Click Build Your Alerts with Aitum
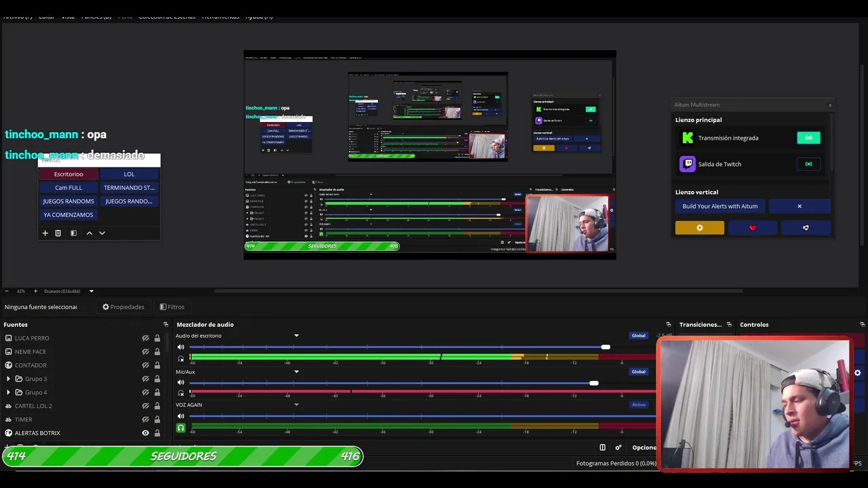The height and width of the screenshot is (488, 868). [720, 206]
